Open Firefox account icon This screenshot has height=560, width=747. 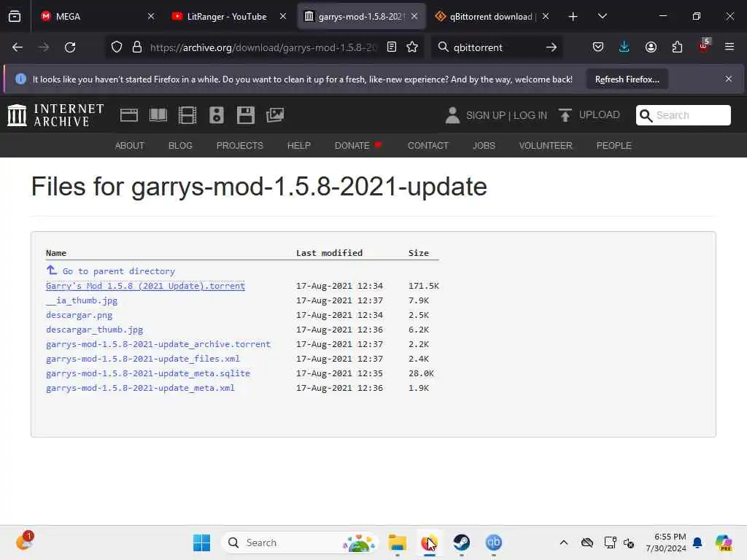pos(651,47)
